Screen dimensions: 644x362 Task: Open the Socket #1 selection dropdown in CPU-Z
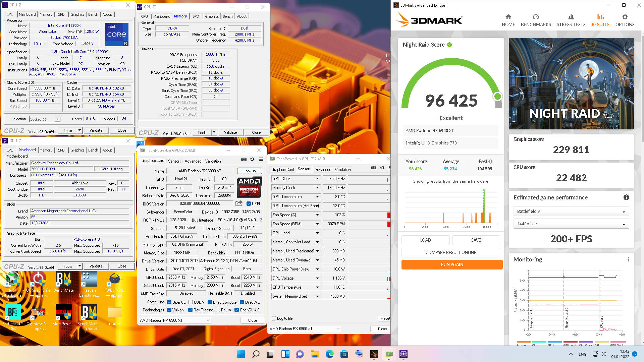point(45,119)
